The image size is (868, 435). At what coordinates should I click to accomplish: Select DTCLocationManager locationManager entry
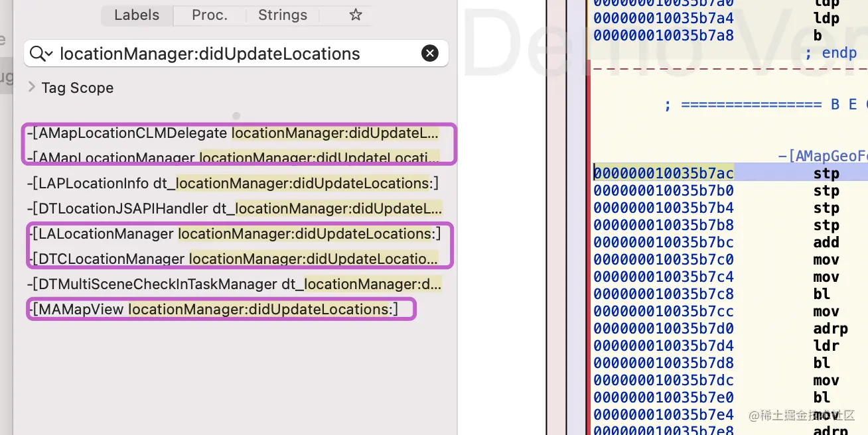point(233,259)
